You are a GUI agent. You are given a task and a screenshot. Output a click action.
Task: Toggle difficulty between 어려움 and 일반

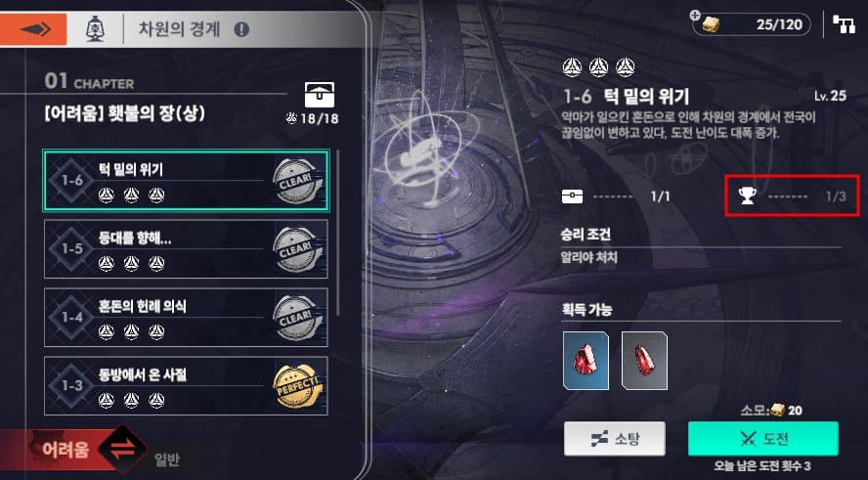pyautogui.click(x=122, y=449)
